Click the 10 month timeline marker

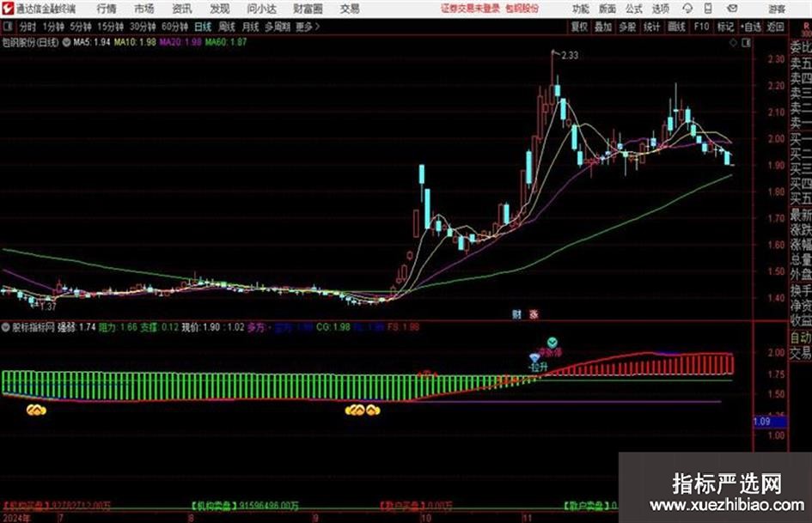tap(425, 518)
